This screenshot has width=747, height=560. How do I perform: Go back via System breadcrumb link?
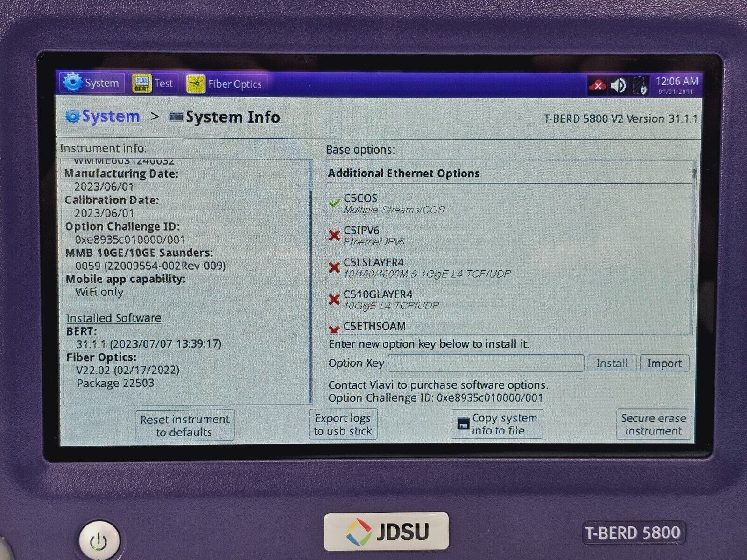[111, 117]
